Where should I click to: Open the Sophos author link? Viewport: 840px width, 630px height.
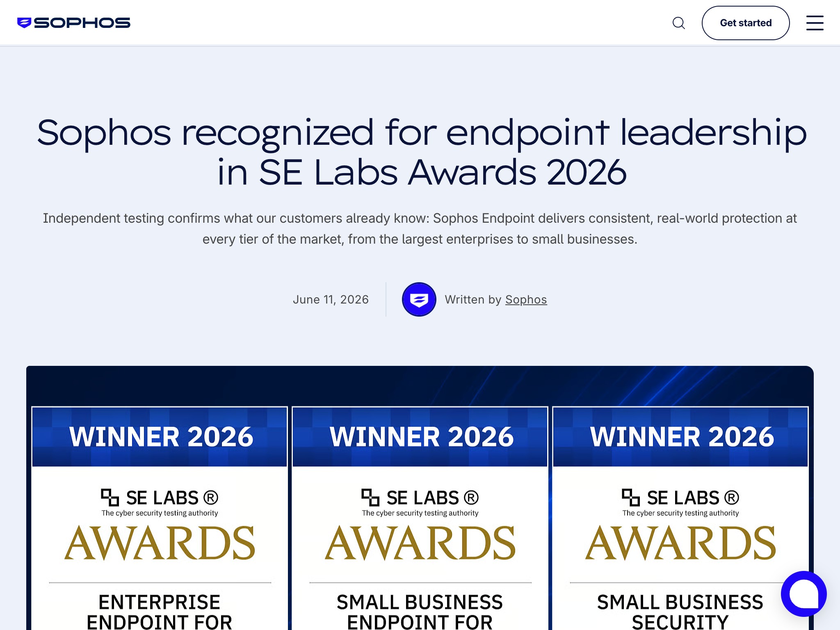(x=526, y=299)
